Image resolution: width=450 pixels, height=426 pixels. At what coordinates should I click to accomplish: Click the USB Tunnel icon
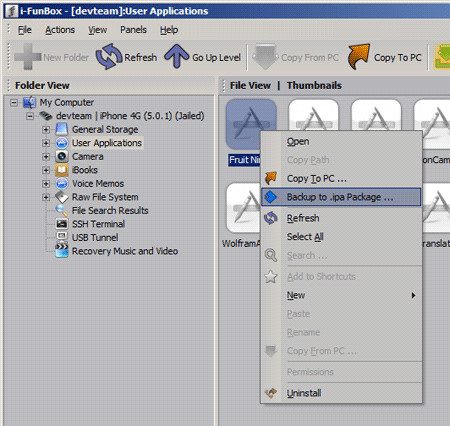pyautogui.click(x=62, y=237)
